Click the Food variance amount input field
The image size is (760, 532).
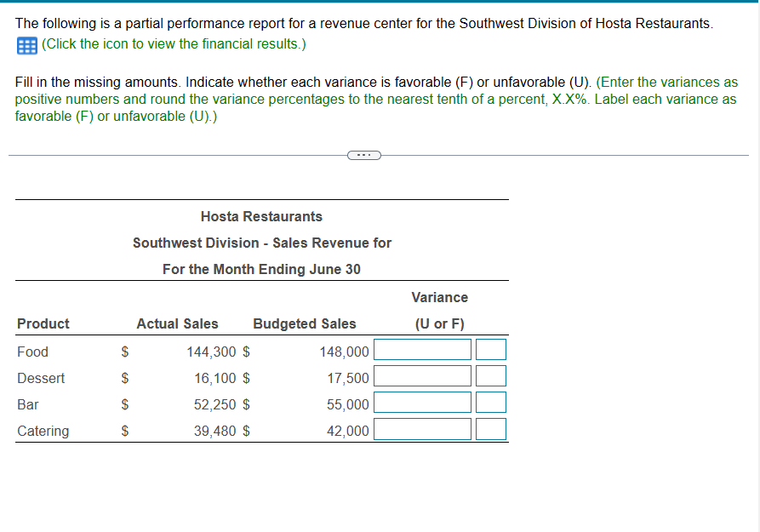click(422, 349)
